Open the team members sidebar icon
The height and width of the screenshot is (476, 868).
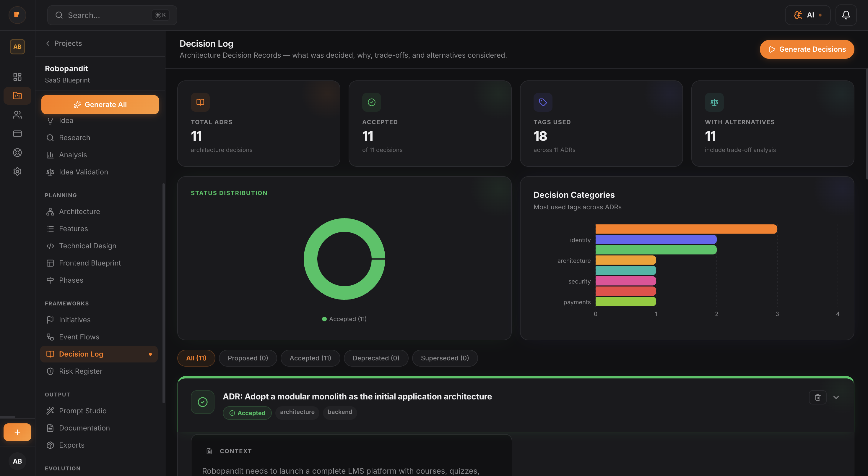tap(17, 115)
